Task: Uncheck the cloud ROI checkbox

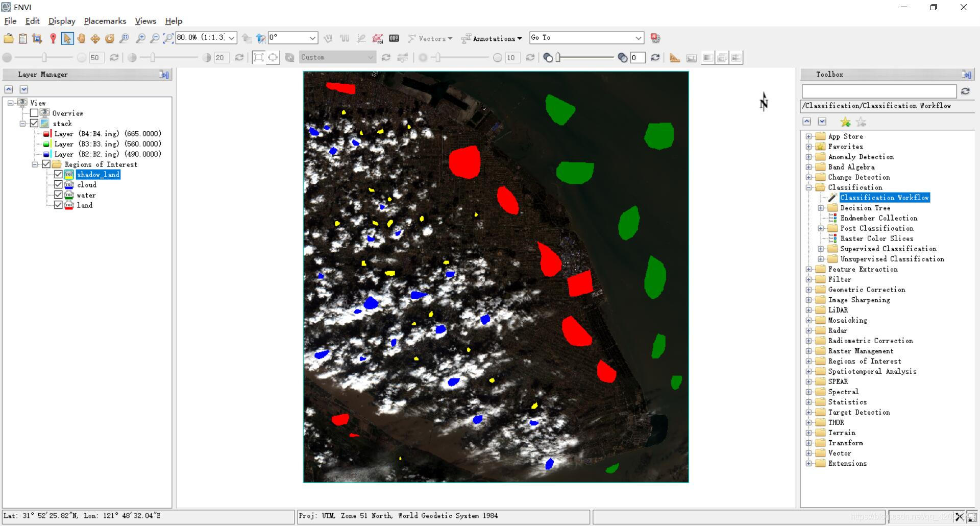Action: (58, 185)
